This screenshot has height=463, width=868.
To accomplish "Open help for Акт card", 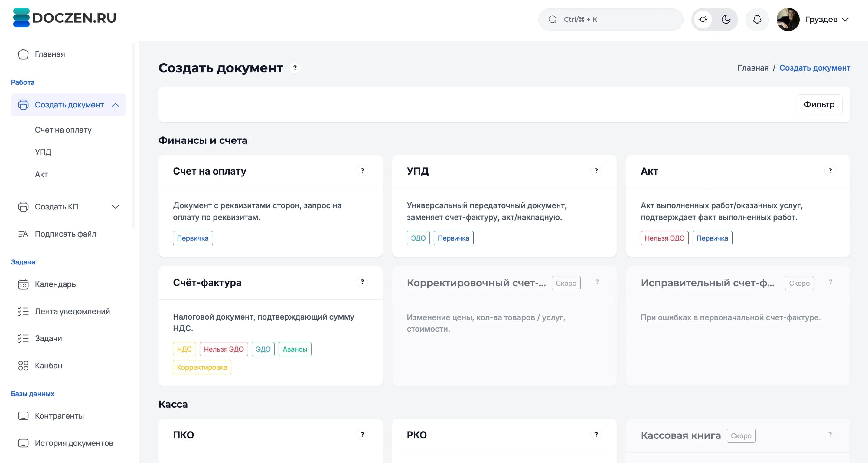I will pyautogui.click(x=830, y=171).
